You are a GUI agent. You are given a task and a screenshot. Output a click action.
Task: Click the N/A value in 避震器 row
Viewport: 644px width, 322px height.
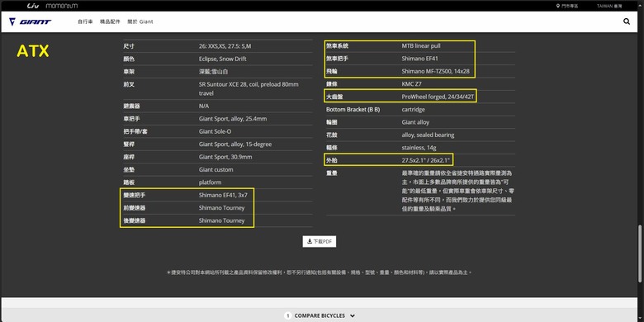(204, 106)
